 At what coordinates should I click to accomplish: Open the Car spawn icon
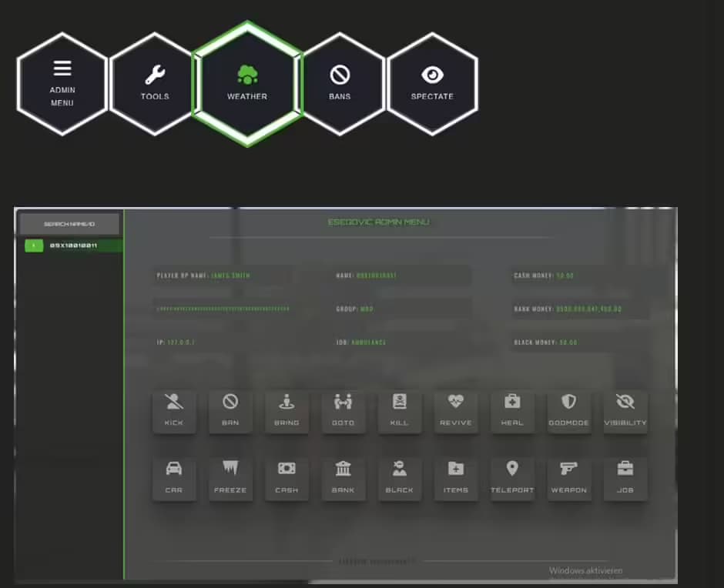174,477
